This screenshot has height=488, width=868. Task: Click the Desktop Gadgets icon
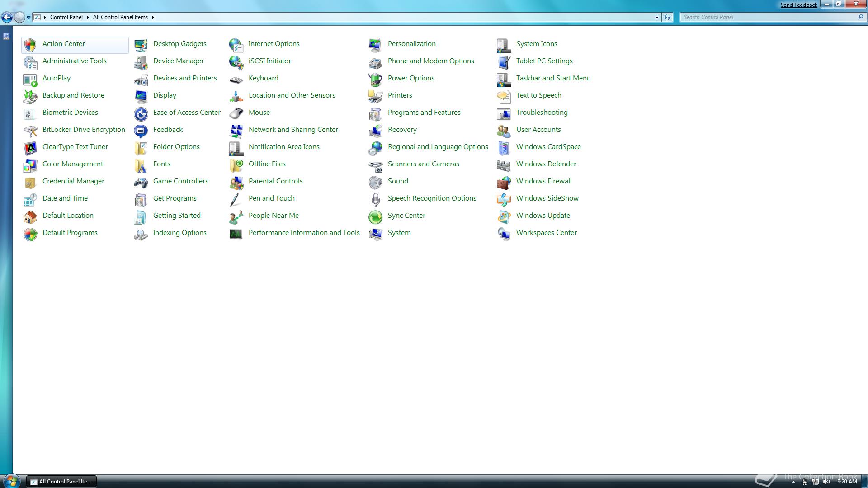141,45
